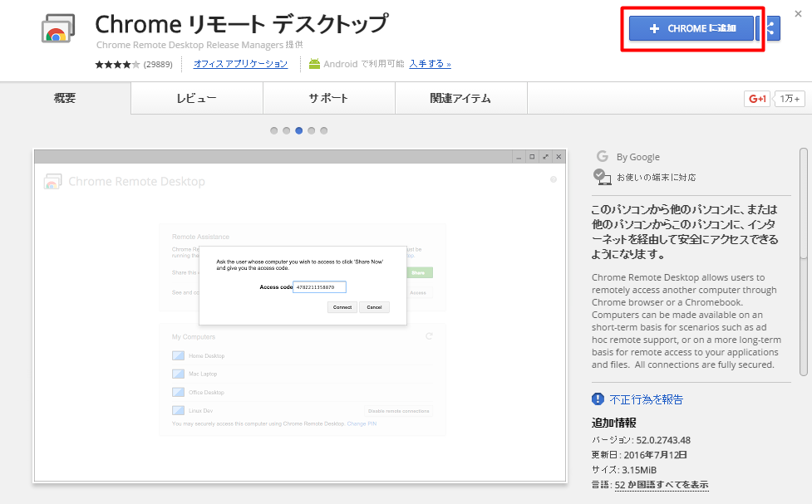
Task: Click the 不正行為を報告 link
Action: click(647, 399)
